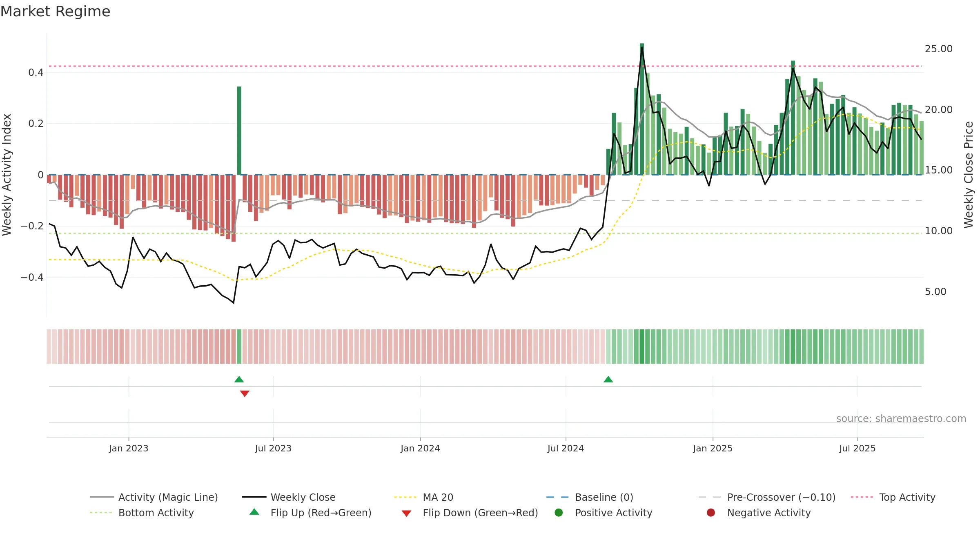Click the Weekly Close Price axis title
This screenshot has height=551, width=980.
point(969,175)
